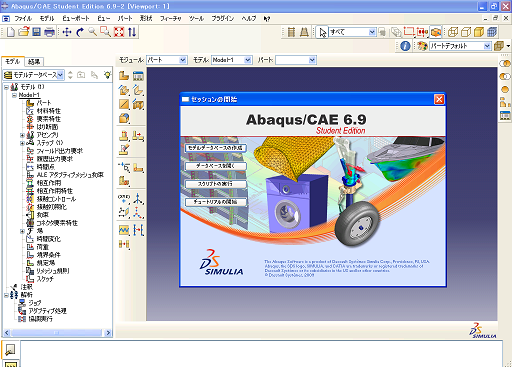
Task: Toggle the wireframe render style icon
Action: (453, 32)
